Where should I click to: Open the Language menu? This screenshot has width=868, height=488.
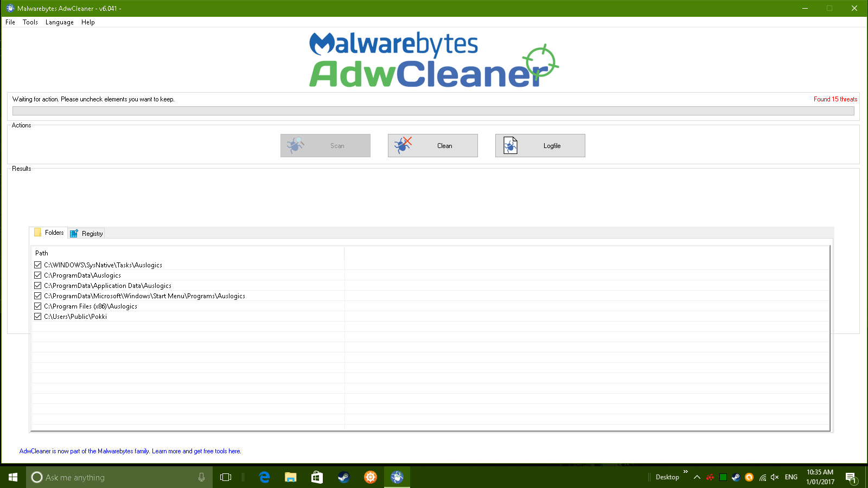pyautogui.click(x=60, y=22)
